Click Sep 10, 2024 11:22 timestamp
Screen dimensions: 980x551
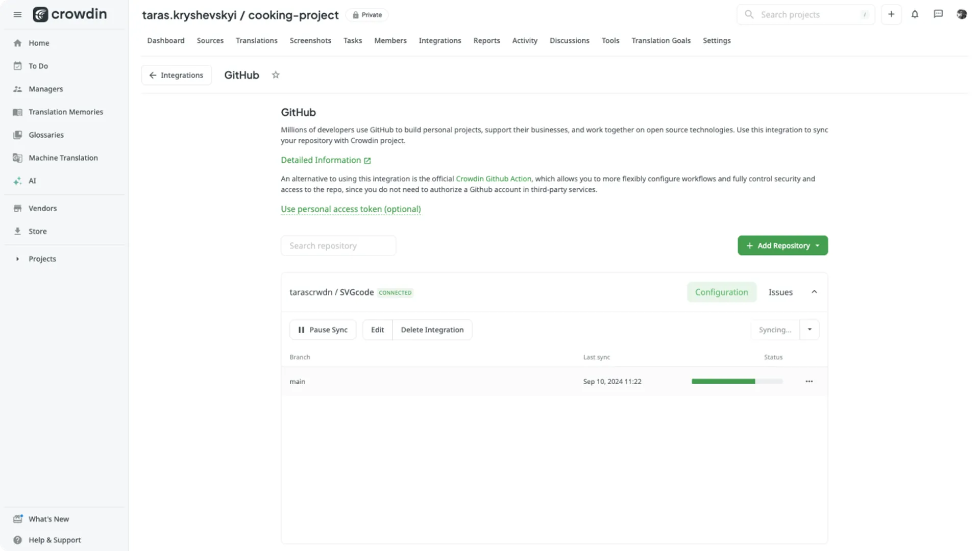[612, 381]
